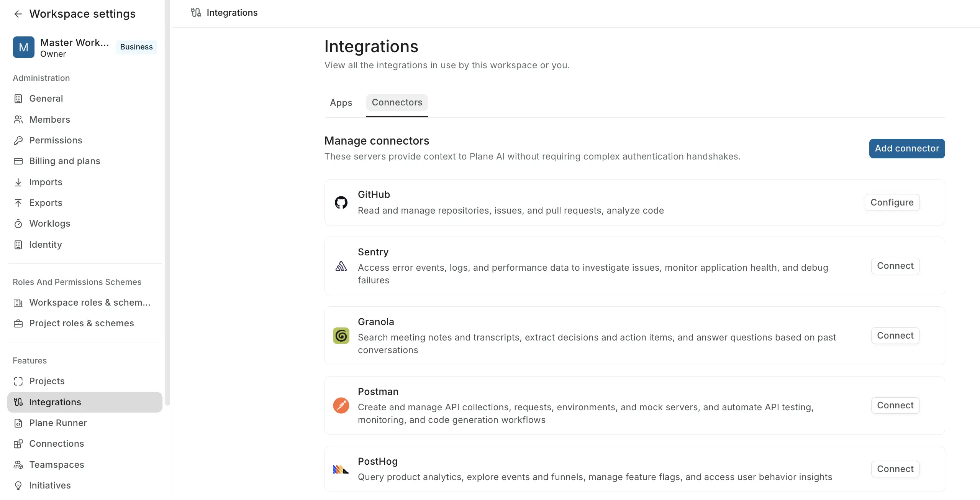Click the Integrations icon in the sidebar
Viewport: 980px width, 500px height.
point(18,402)
